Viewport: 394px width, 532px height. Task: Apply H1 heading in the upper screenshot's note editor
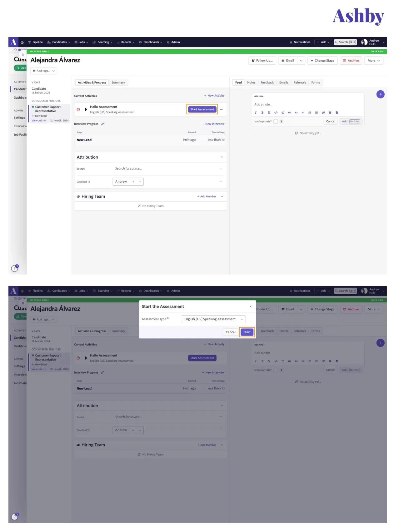[x=290, y=113]
